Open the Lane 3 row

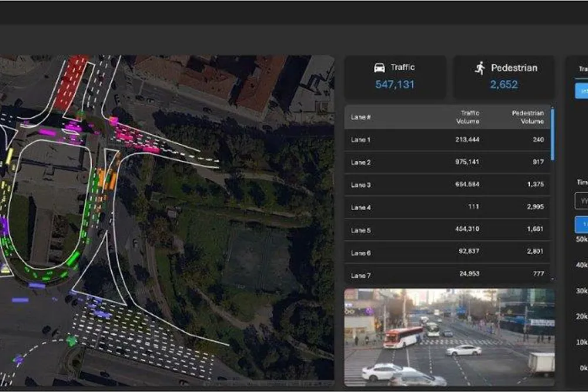click(x=447, y=185)
